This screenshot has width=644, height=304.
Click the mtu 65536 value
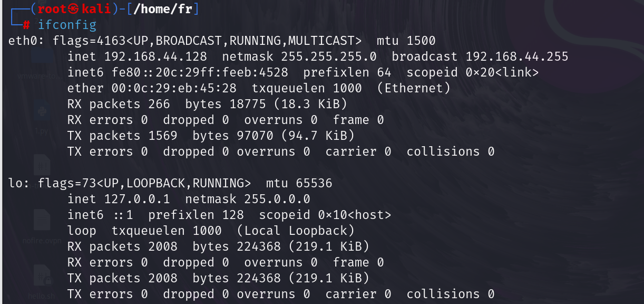(314, 183)
